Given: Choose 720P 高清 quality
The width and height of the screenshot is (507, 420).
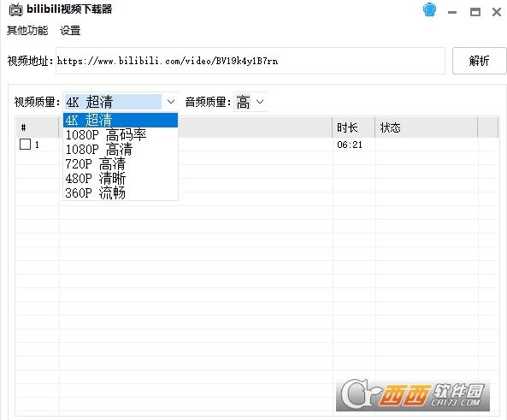Looking at the screenshot, I should [x=121, y=163].
